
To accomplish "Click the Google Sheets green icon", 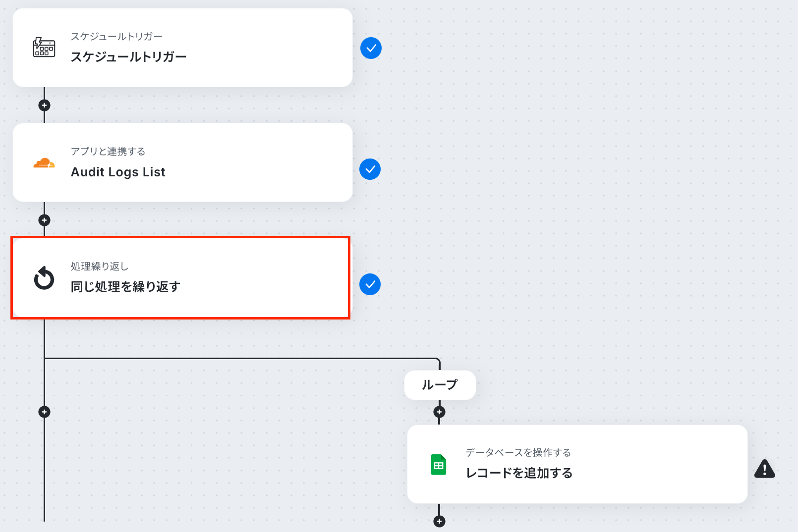I will click(x=439, y=465).
